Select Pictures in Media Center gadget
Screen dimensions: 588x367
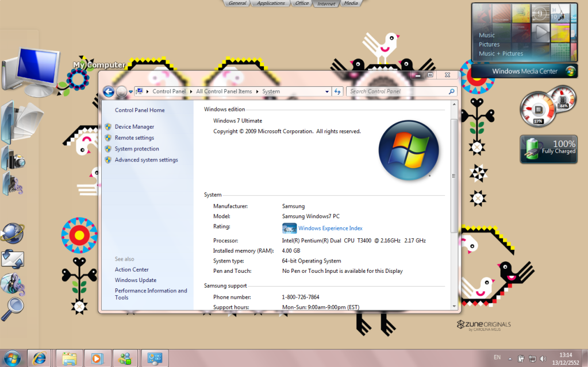coord(489,44)
